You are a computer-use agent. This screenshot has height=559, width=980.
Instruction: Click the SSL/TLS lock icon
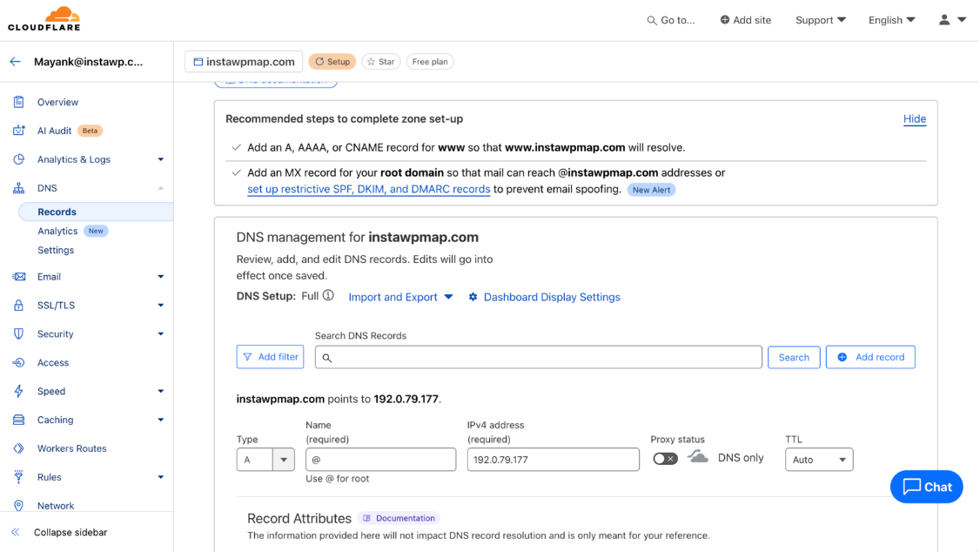[19, 305]
